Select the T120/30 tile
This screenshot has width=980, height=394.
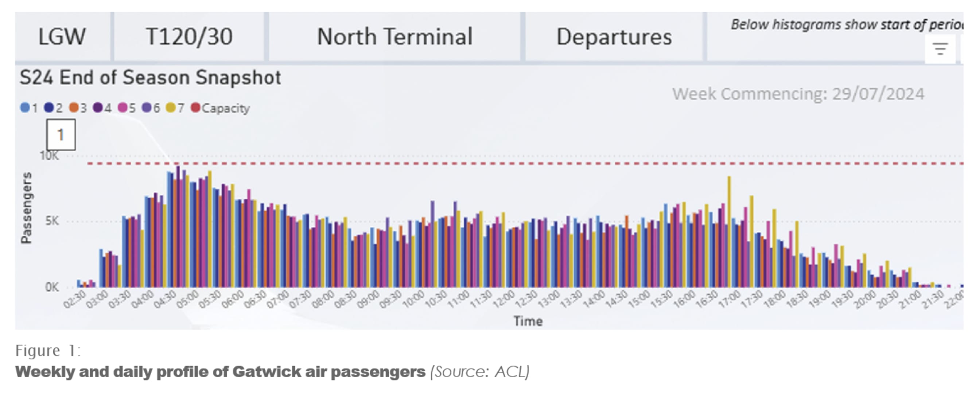tap(189, 37)
